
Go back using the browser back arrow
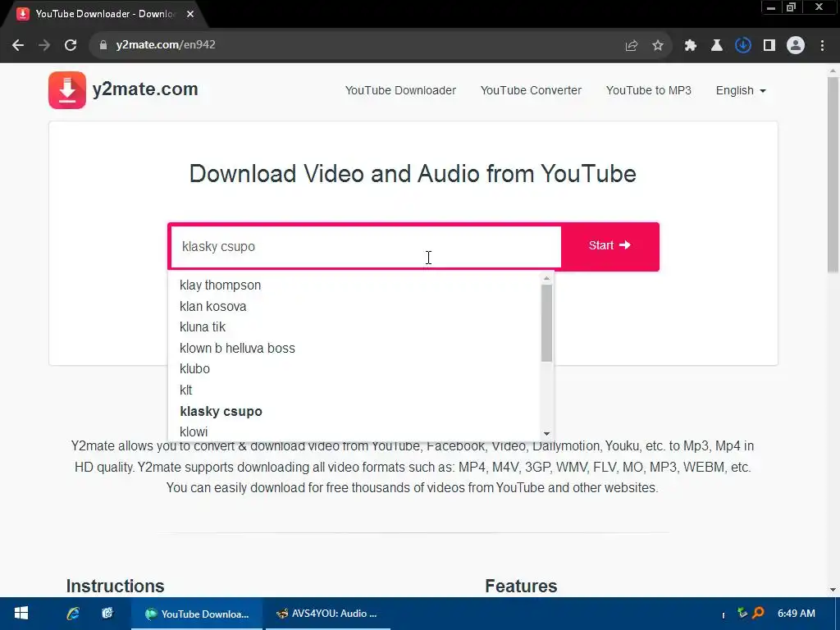coord(18,45)
